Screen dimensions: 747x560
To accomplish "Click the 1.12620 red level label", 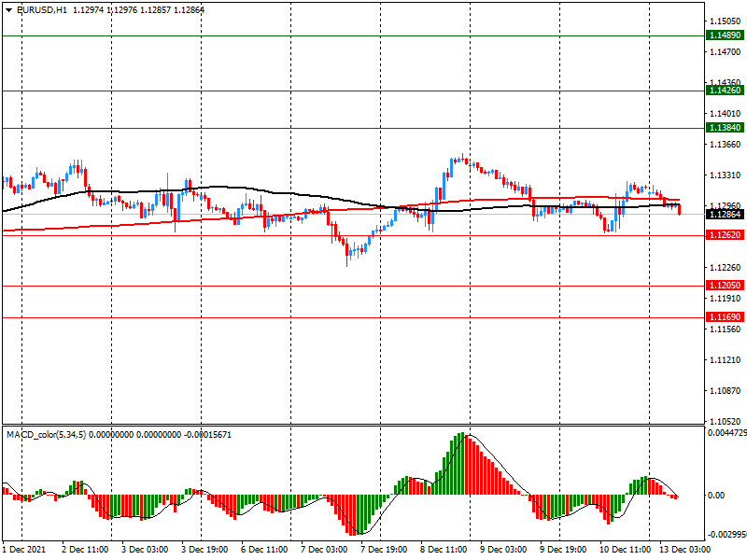I will click(726, 235).
